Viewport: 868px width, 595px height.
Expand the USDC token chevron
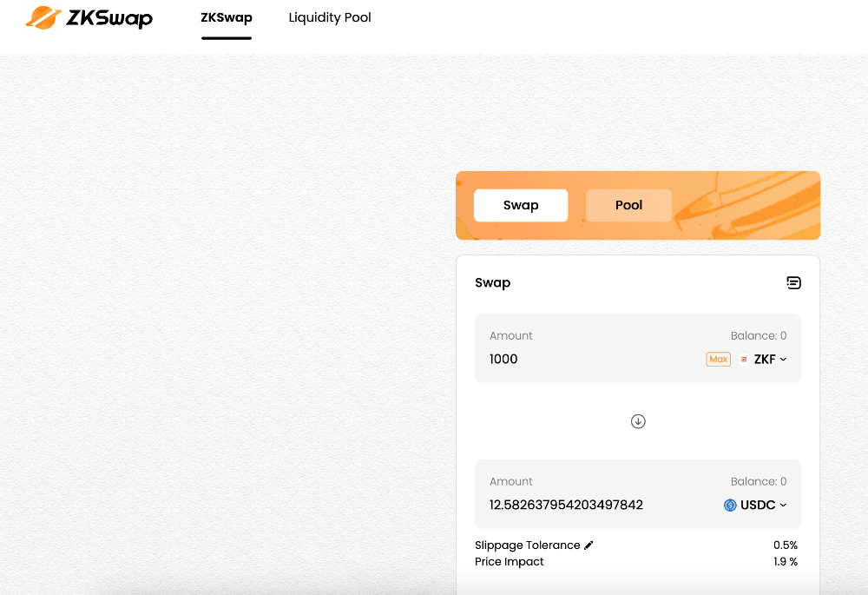(x=783, y=506)
